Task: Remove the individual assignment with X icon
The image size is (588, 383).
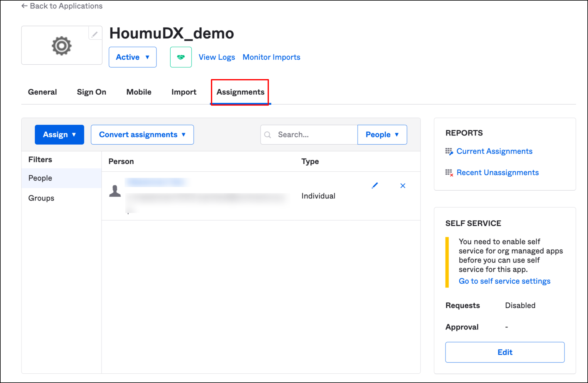Action: 403,185
